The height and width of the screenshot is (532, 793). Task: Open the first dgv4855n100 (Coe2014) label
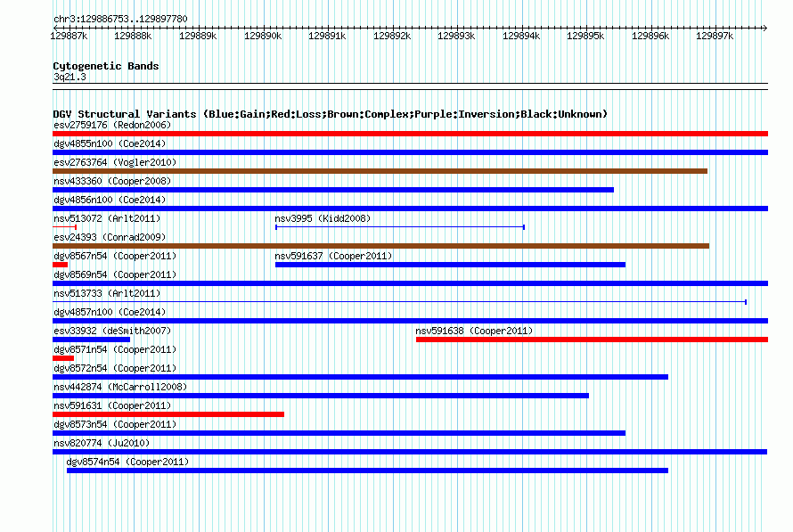110,143
